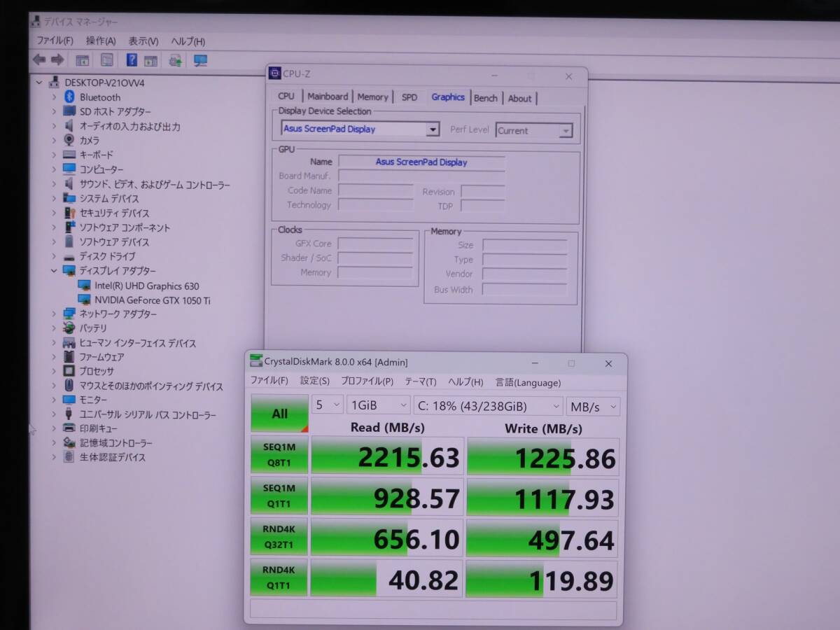The height and width of the screenshot is (630, 840).
Task: Click the Forward arrow in Device Manager toolbar
Action: point(57,60)
